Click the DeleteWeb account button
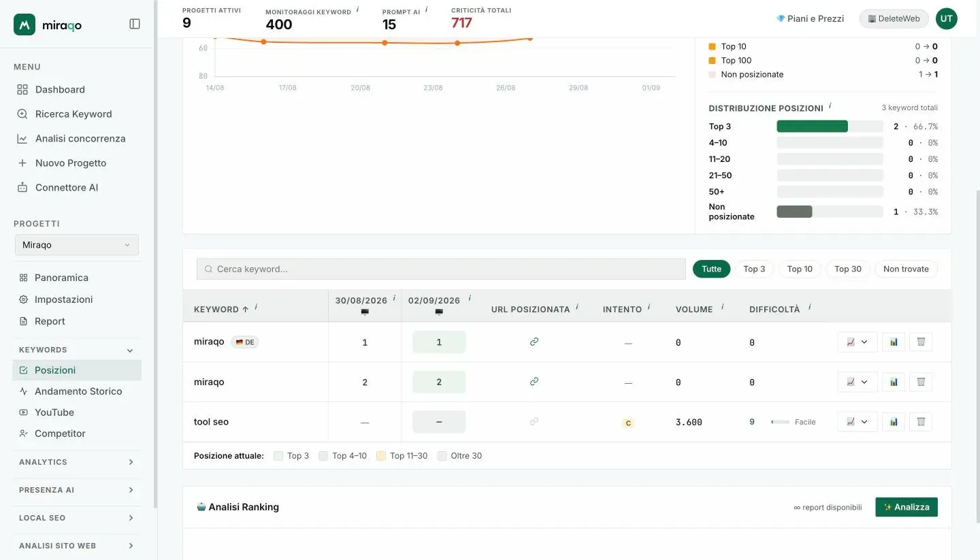This screenshot has height=560, width=980. pos(894,18)
